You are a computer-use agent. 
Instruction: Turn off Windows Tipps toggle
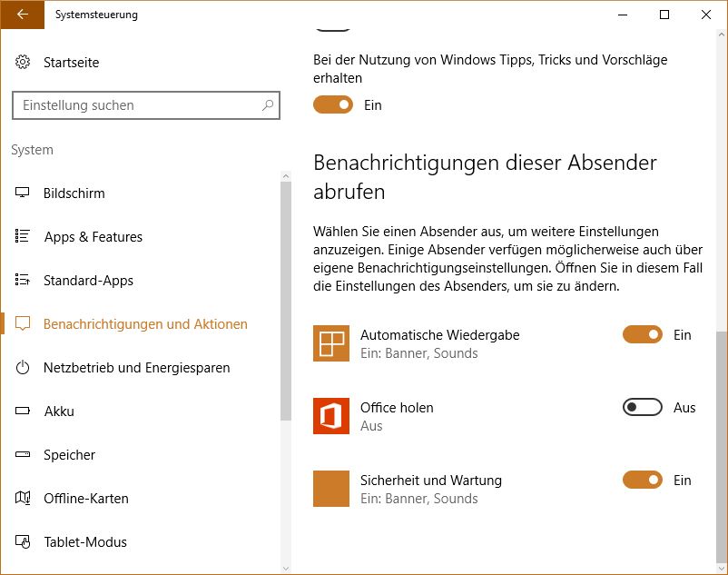[x=333, y=105]
